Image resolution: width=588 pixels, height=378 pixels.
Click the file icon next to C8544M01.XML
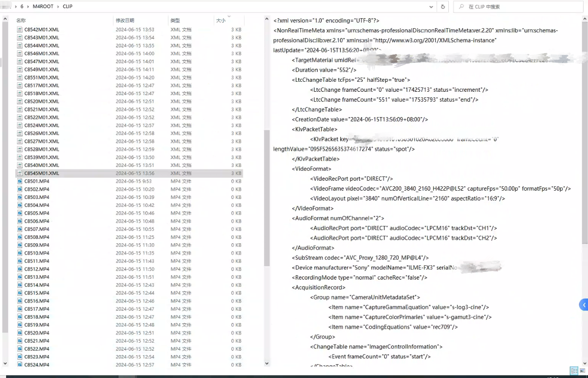(20, 45)
